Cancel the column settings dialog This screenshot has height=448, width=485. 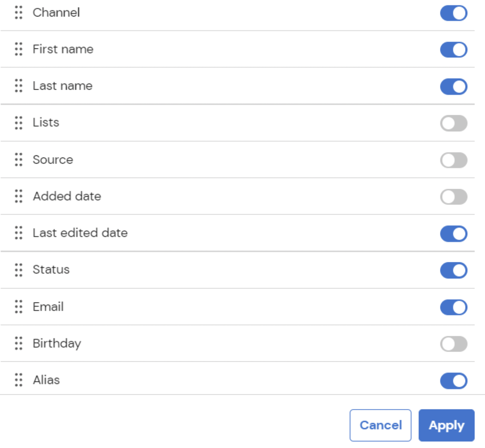(x=380, y=425)
